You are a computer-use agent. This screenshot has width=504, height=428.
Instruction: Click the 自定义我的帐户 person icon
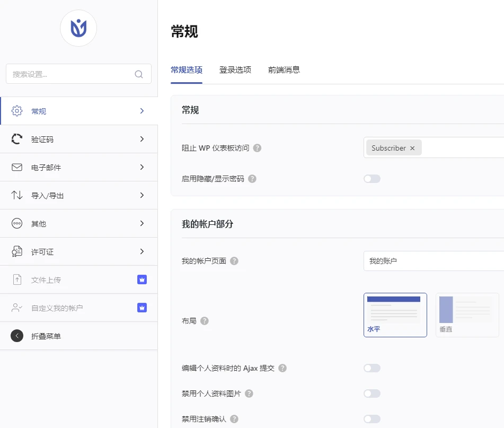[17, 308]
